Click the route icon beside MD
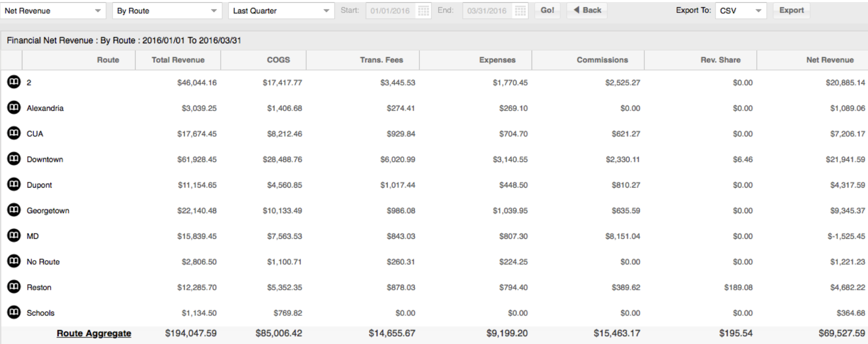The width and height of the screenshot is (868, 344). (14, 235)
